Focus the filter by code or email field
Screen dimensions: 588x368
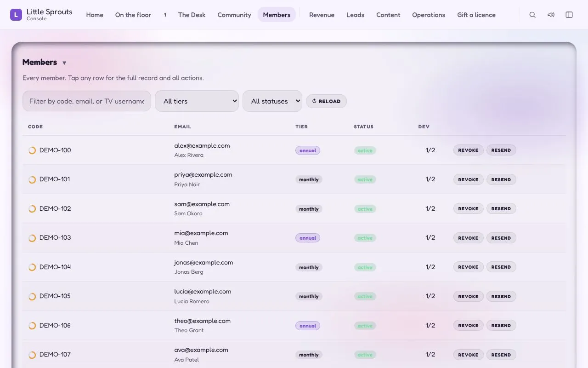(x=87, y=101)
